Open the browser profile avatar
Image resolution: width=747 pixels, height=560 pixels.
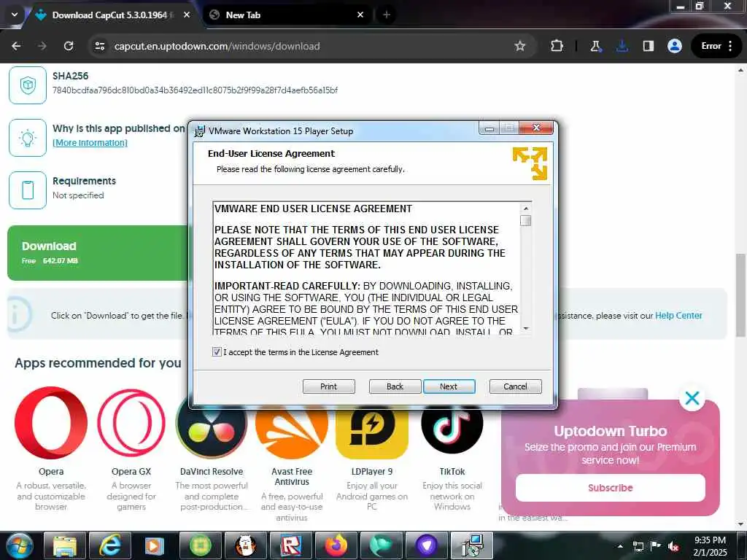tap(675, 46)
